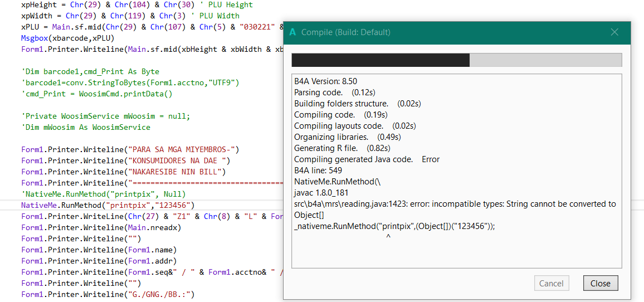This screenshot has width=644, height=302.
Task: Click the 'B4A line: 549' error reference
Action: pyautogui.click(x=318, y=171)
